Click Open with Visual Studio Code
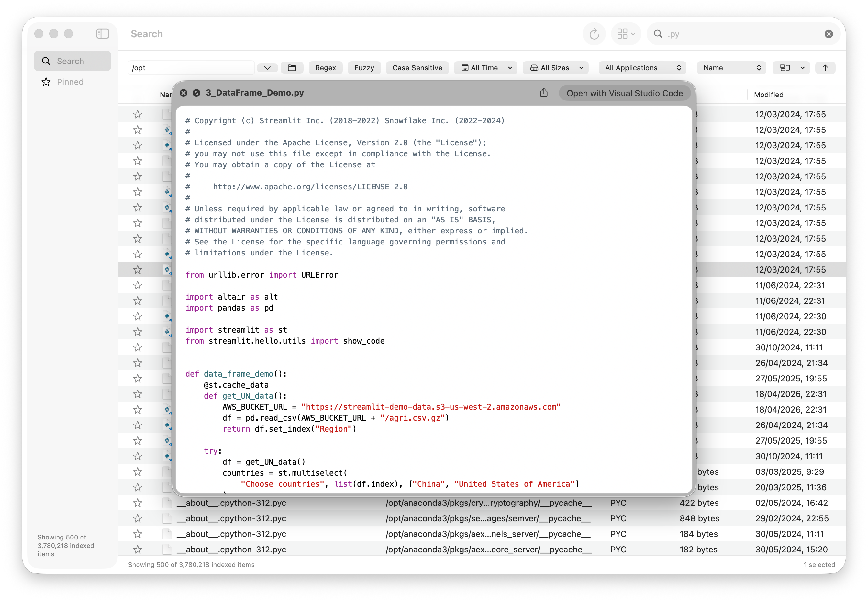The height and width of the screenshot is (601, 868). [x=625, y=93]
